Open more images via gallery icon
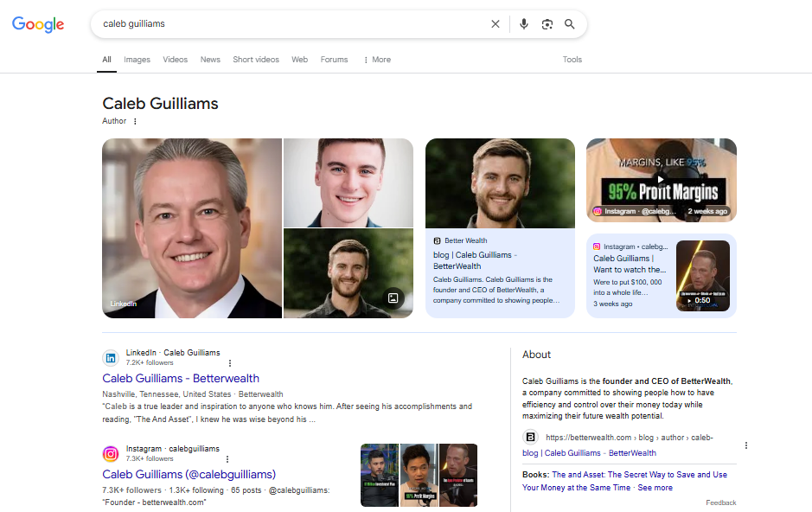This screenshot has width=812, height=512. point(393,298)
